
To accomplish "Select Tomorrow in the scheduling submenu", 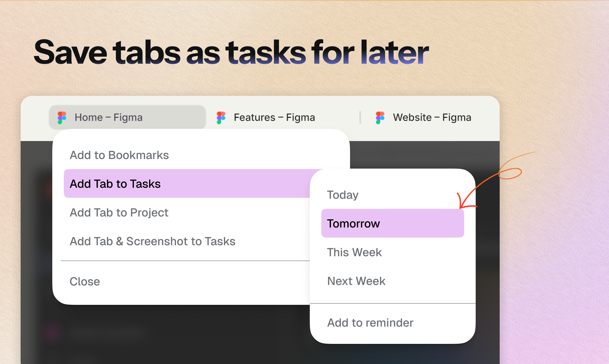I will tap(354, 223).
